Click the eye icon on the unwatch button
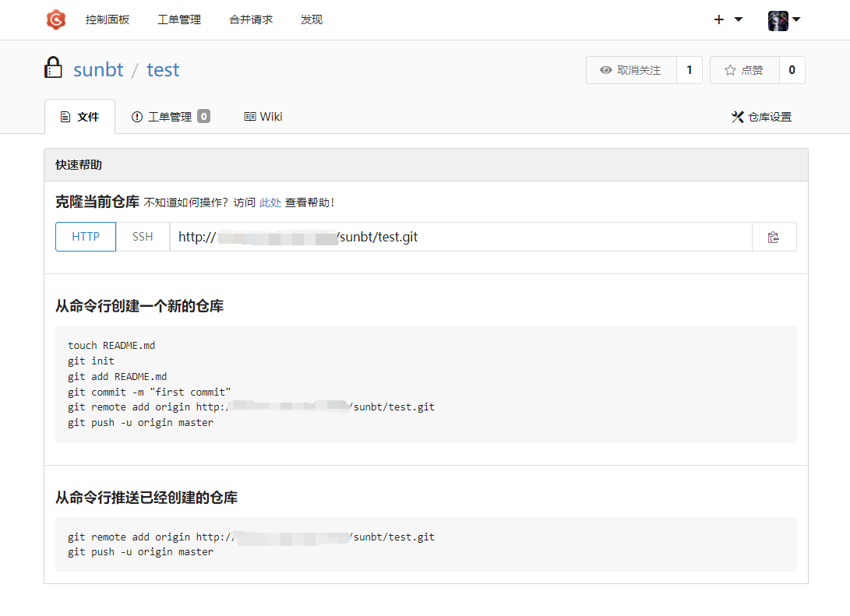This screenshot has height=616, width=850. click(606, 69)
